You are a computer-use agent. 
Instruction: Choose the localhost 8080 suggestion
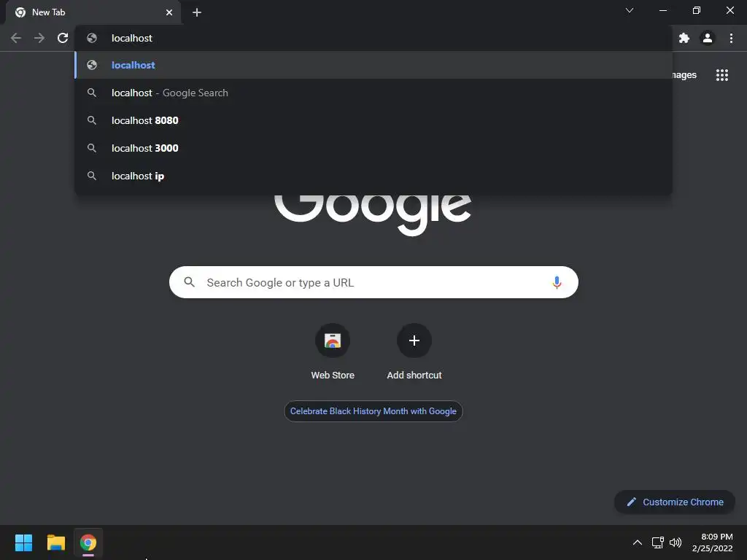pos(373,120)
